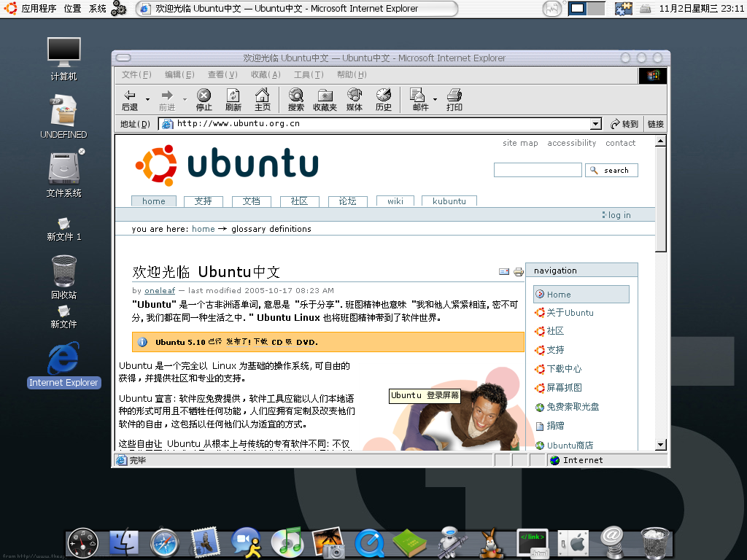Image resolution: width=747 pixels, height=560 pixels.
Task: Open the 收藏(A) Favorites menu
Action: point(266,75)
